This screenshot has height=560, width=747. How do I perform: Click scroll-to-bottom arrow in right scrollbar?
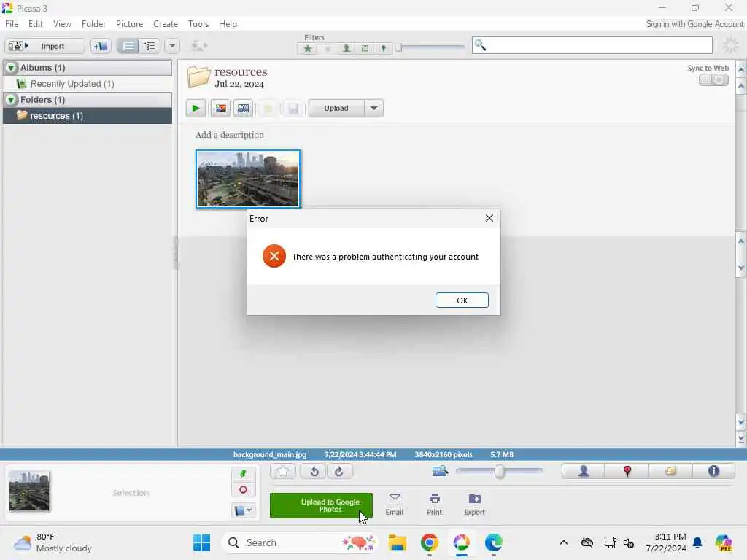(x=741, y=438)
